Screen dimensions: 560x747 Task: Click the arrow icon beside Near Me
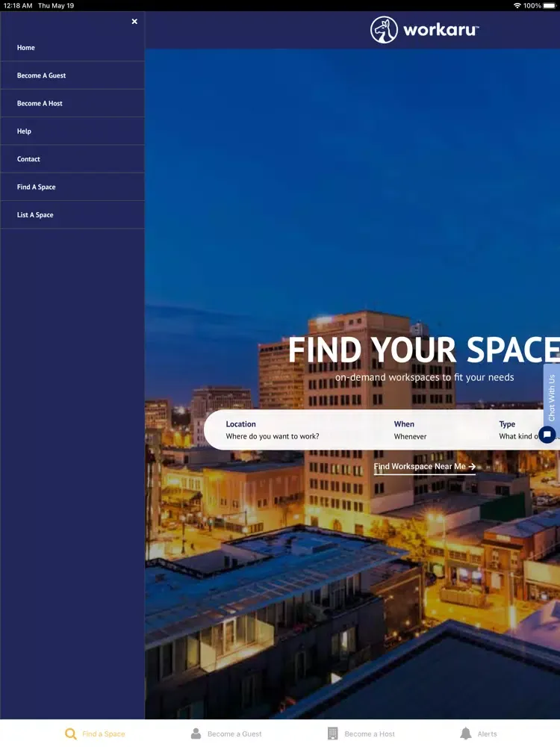[472, 466]
